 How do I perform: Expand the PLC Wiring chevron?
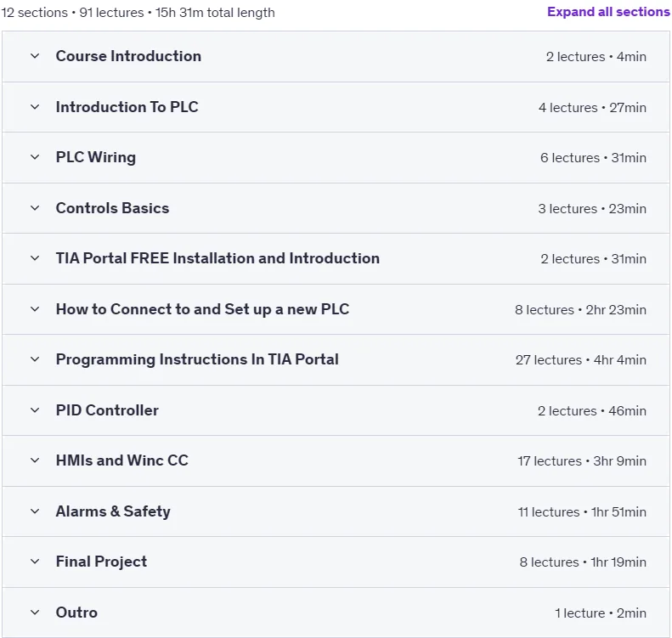tap(35, 157)
